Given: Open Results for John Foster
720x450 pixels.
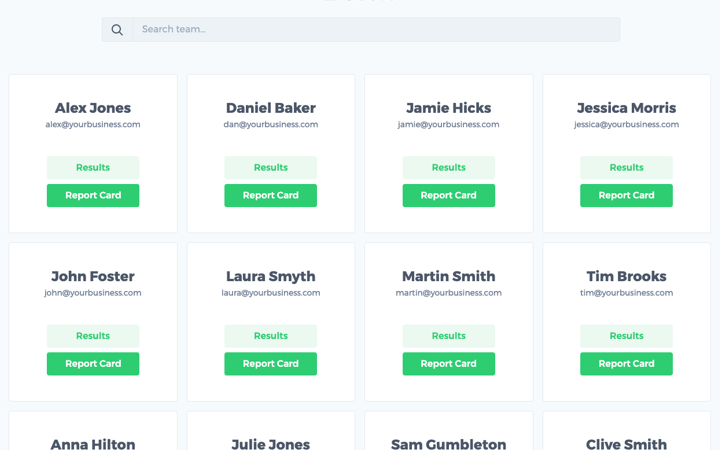Looking at the screenshot, I should pyautogui.click(x=93, y=336).
